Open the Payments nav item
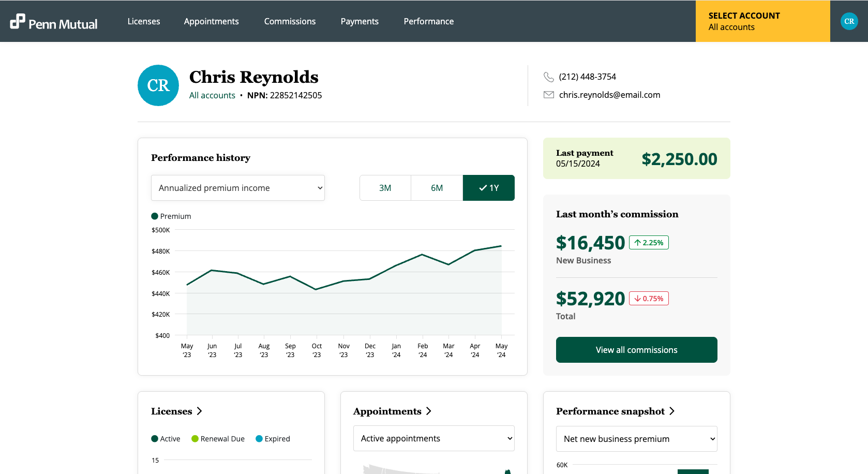 360,21
